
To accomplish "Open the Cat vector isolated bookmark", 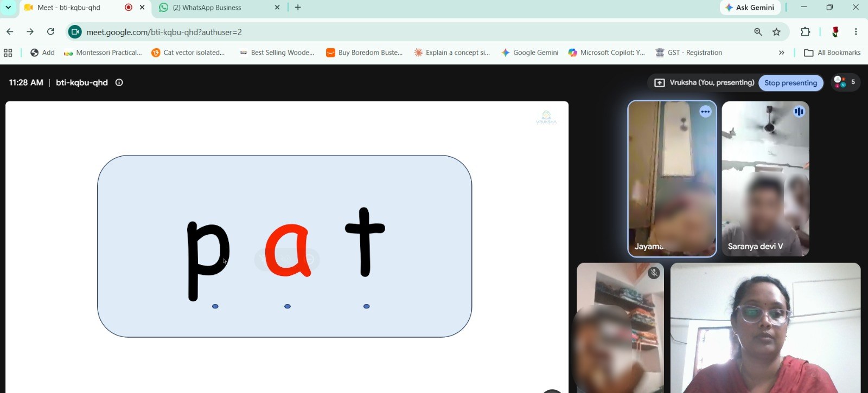I will pos(188,53).
